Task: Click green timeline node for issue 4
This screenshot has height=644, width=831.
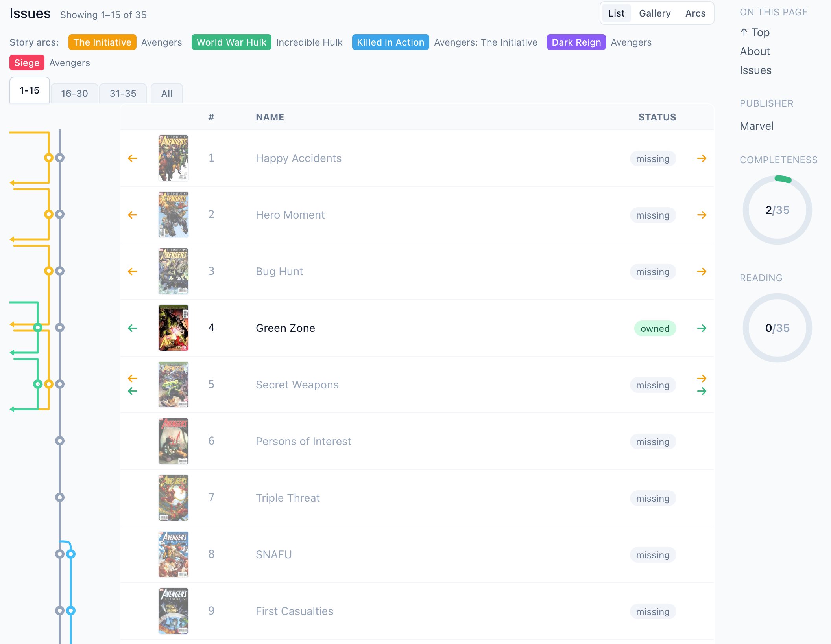Action: (38, 328)
